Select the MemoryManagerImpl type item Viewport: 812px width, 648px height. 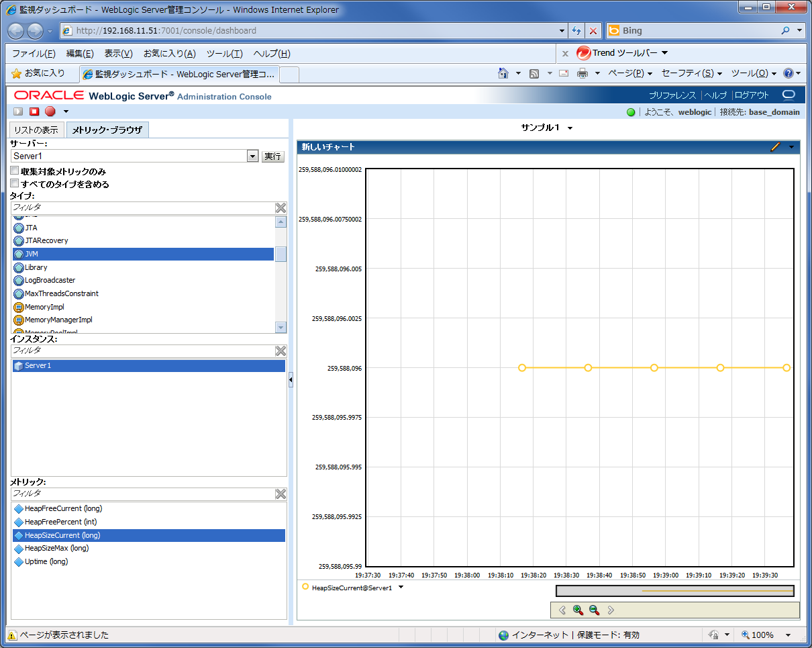(x=142, y=320)
